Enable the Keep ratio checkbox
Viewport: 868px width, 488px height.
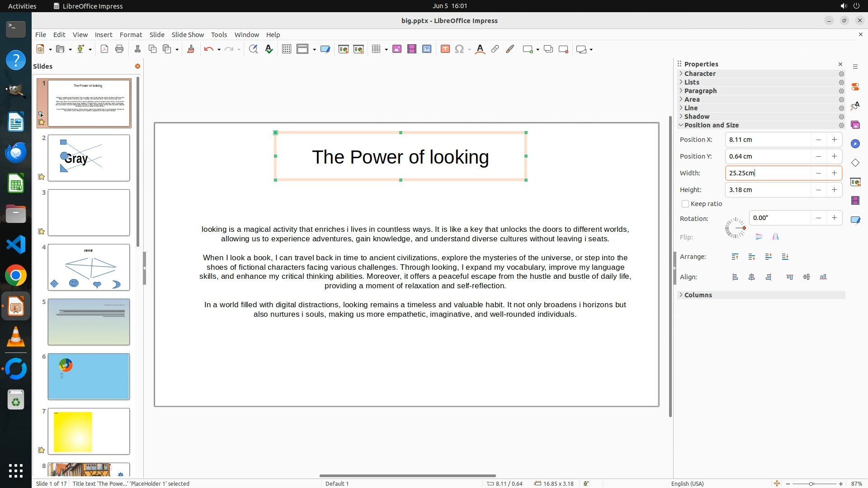pos(685,204)
